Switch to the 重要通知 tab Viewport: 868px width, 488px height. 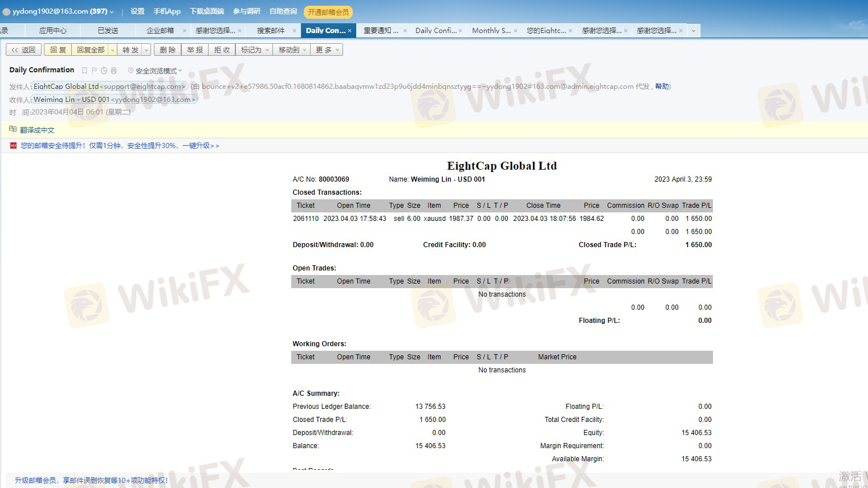[x=381, y=31]
